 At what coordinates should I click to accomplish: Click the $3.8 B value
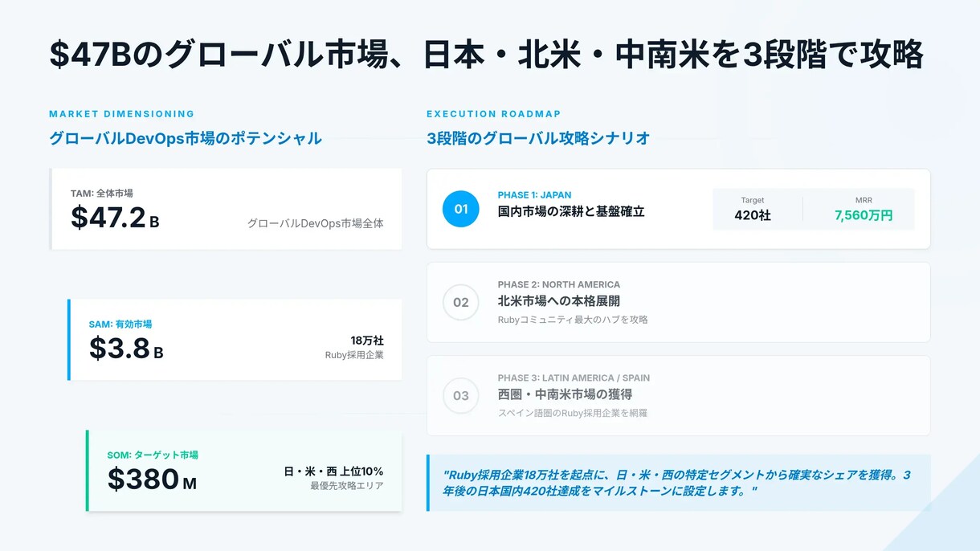[126, 349]
